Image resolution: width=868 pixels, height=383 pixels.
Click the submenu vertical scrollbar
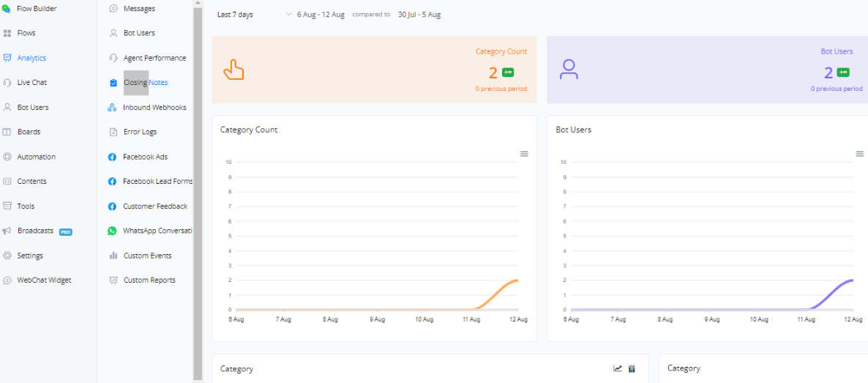point(198,190)
